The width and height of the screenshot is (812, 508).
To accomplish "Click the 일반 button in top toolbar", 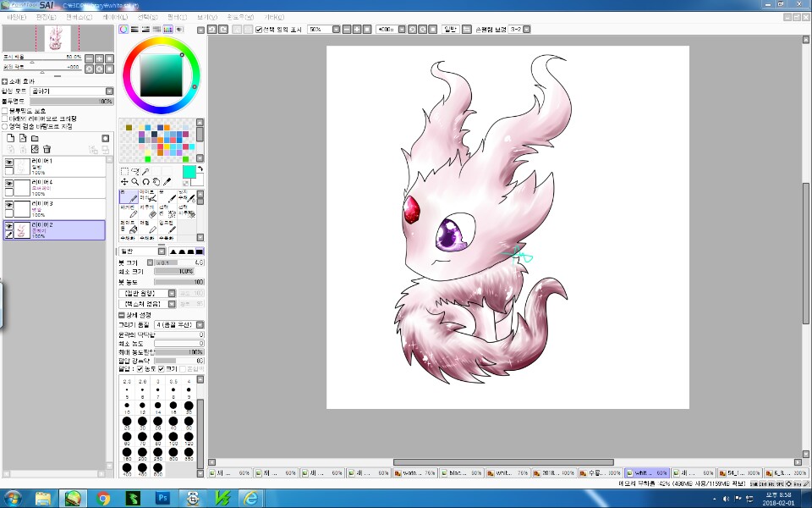I will (x=450, y=29).
